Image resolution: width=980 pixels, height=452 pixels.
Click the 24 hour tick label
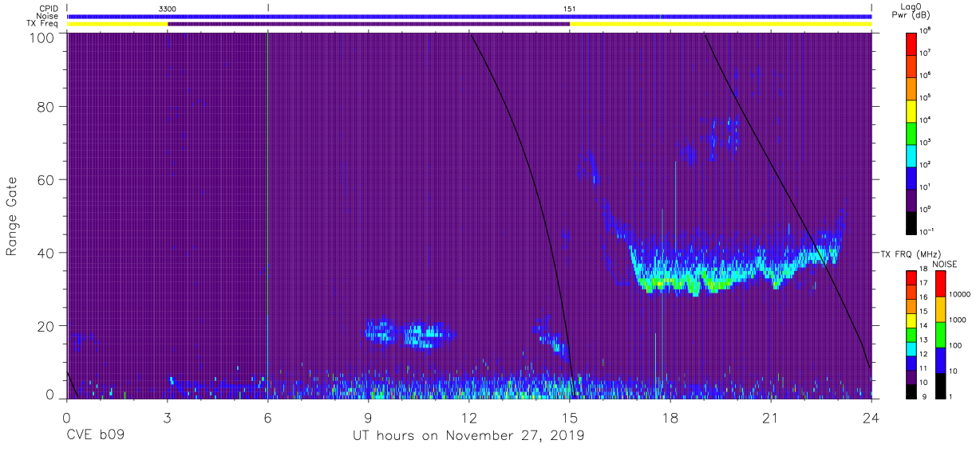(871, 418)
